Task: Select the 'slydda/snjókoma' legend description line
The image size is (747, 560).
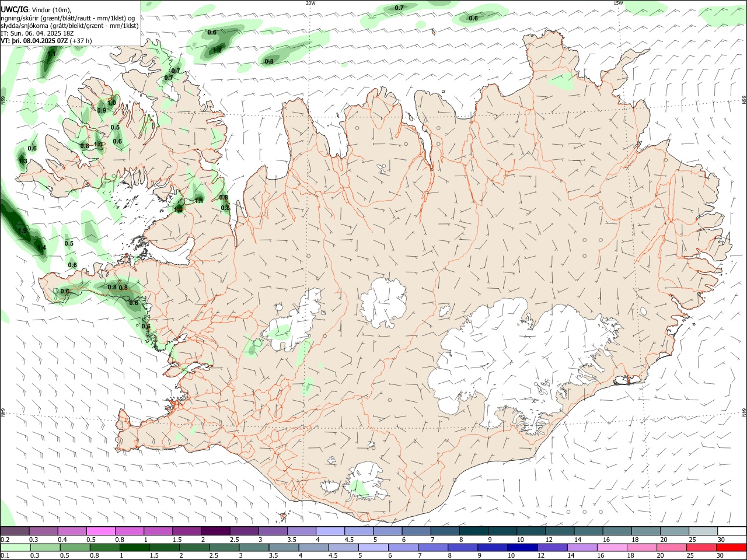Action: 69,26
